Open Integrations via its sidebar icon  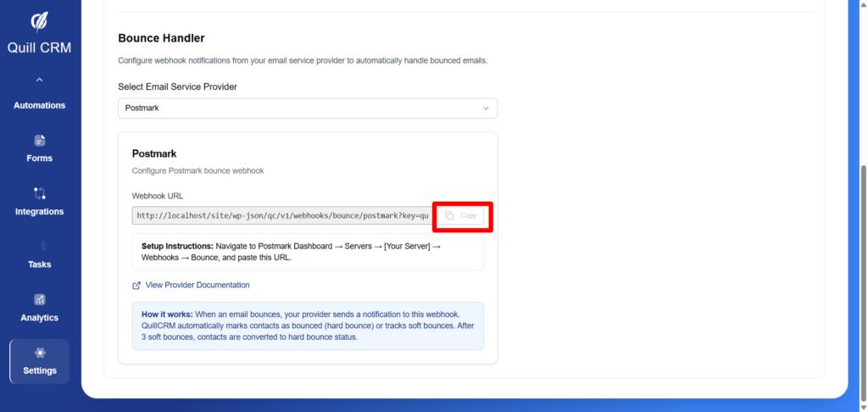(39, 193)
